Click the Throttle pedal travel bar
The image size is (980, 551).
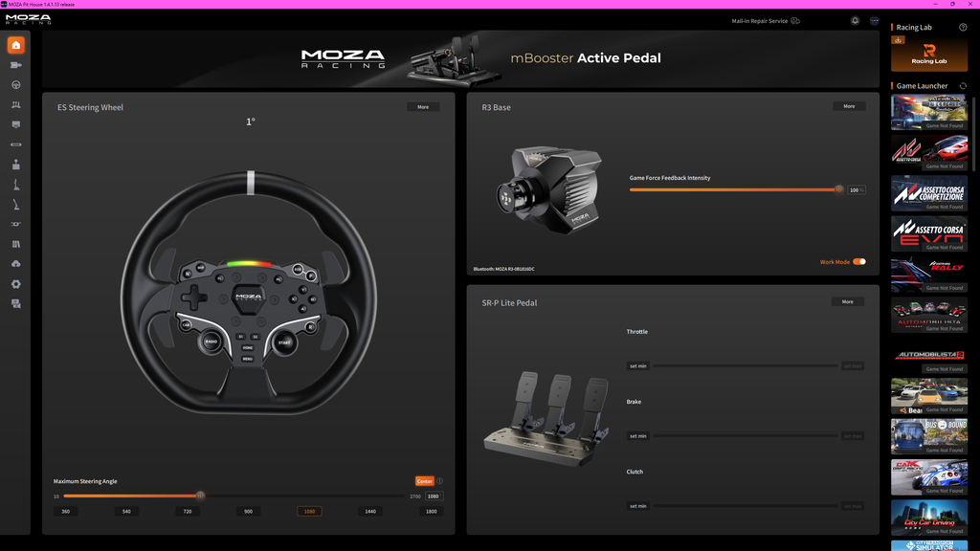click(x=745, y=366)
